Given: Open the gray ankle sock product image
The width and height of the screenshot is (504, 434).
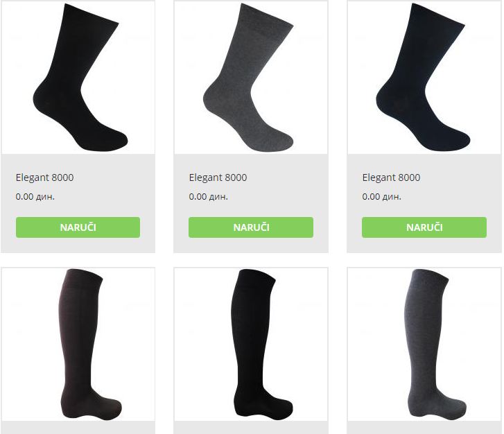Looking at the screenshot, I should [251, 77].
